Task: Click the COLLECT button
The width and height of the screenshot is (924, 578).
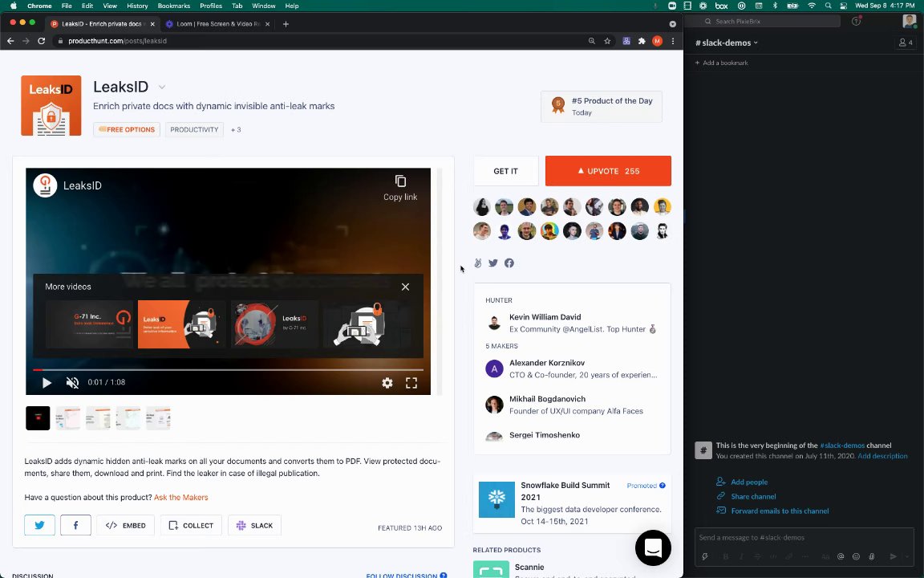Action: pyautogui.click(x=191, y=525)
